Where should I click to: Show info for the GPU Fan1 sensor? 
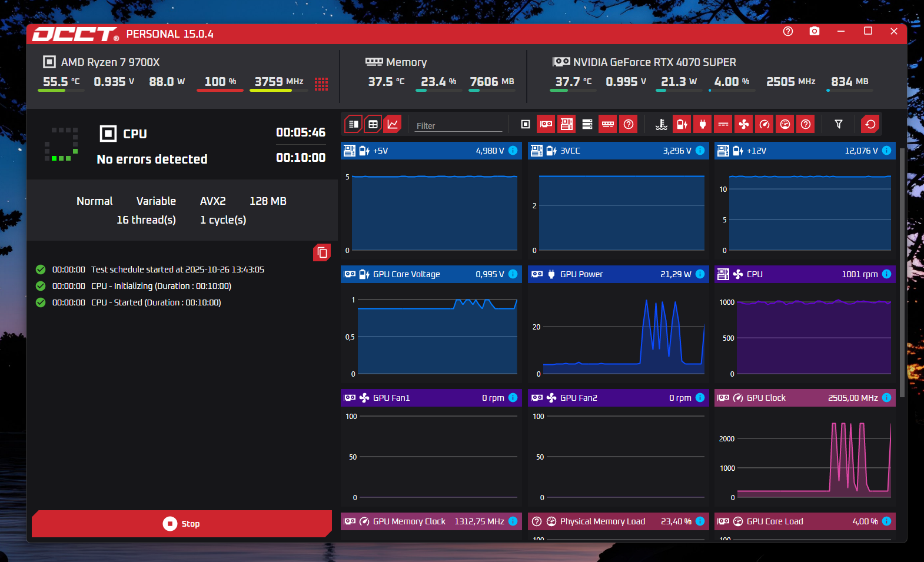click(x=513, y=398)
